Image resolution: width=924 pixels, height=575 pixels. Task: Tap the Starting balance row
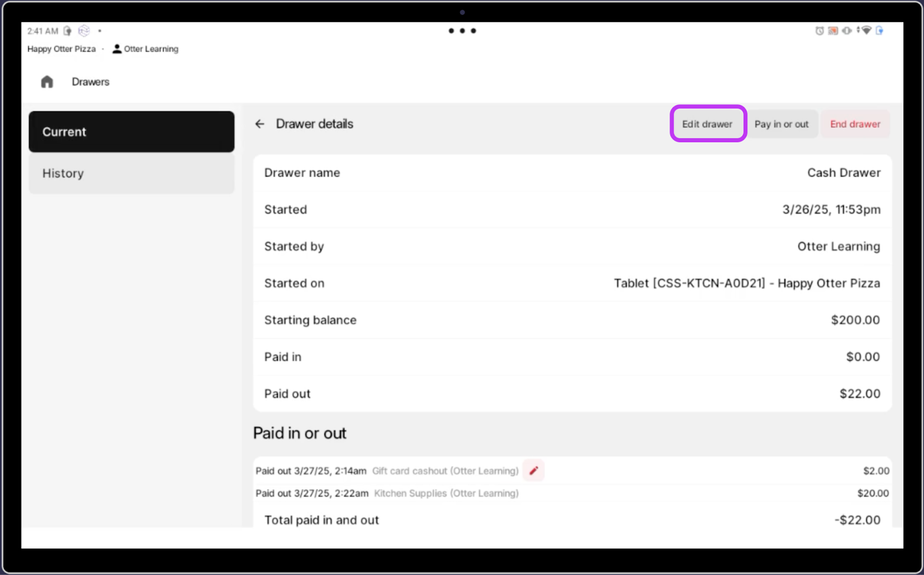click(x=572, y=320)
